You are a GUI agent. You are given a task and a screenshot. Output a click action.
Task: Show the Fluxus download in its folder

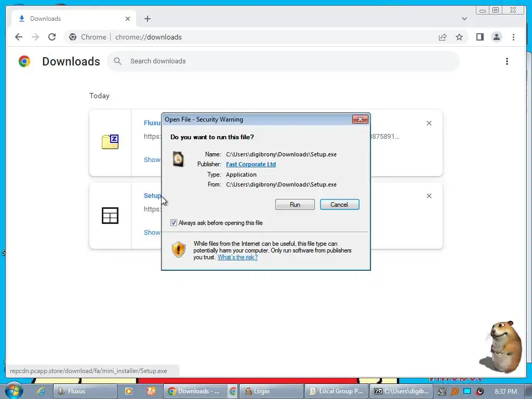pos(152,160)
